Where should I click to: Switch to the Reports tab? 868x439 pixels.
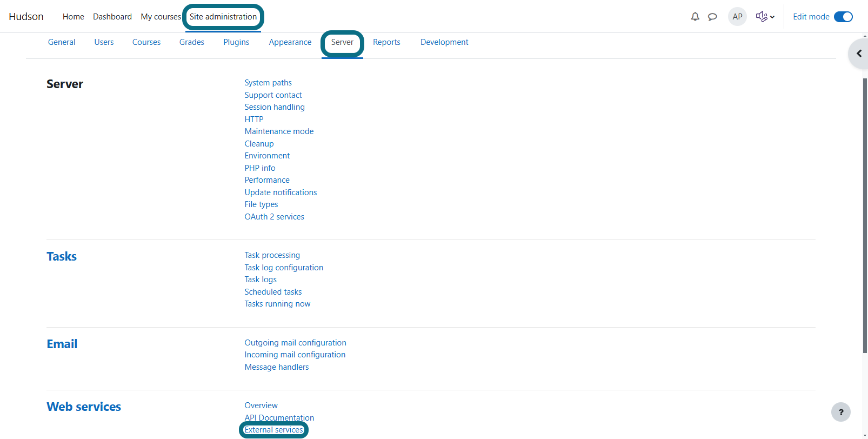pos(386,42)
